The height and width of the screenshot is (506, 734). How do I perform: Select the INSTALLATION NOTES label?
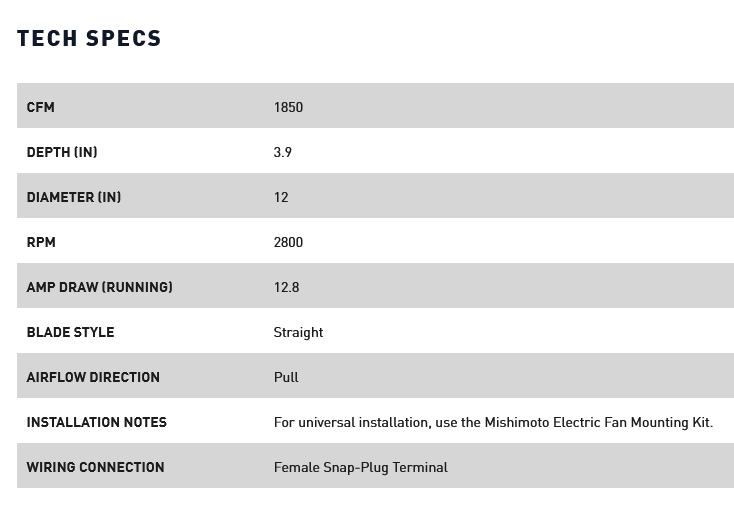96,422
